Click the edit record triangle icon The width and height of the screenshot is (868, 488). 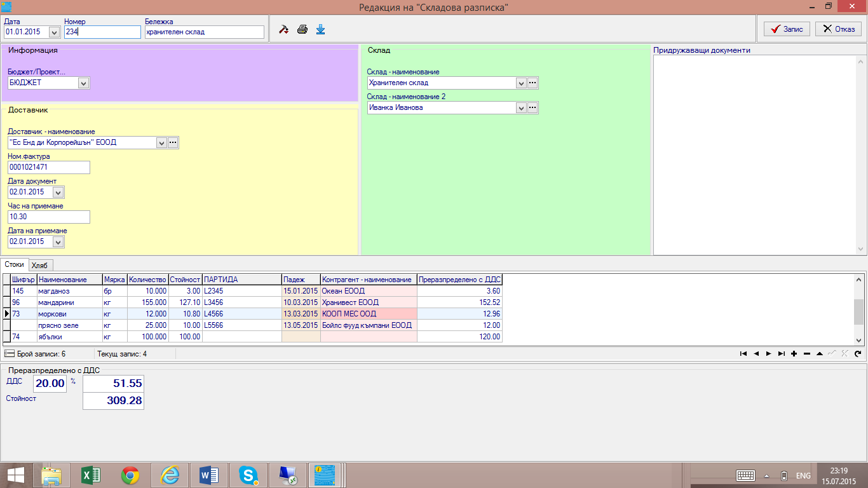(820, 353)
